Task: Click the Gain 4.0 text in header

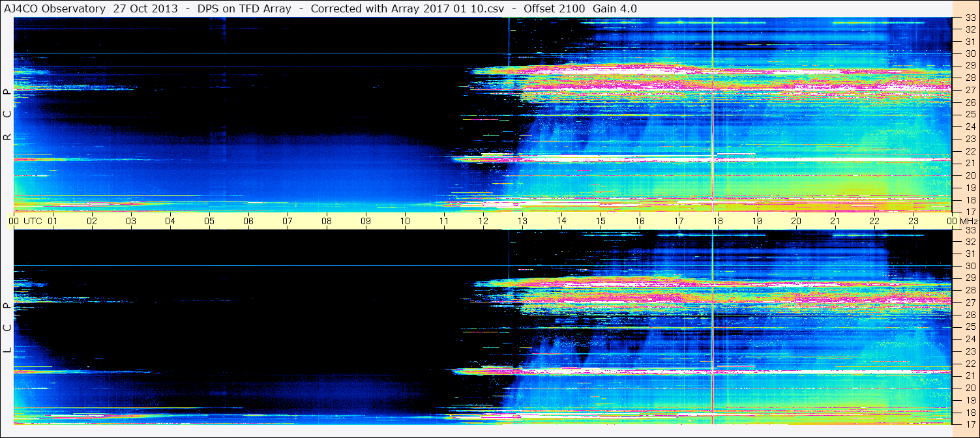Action: pos(615,8)
